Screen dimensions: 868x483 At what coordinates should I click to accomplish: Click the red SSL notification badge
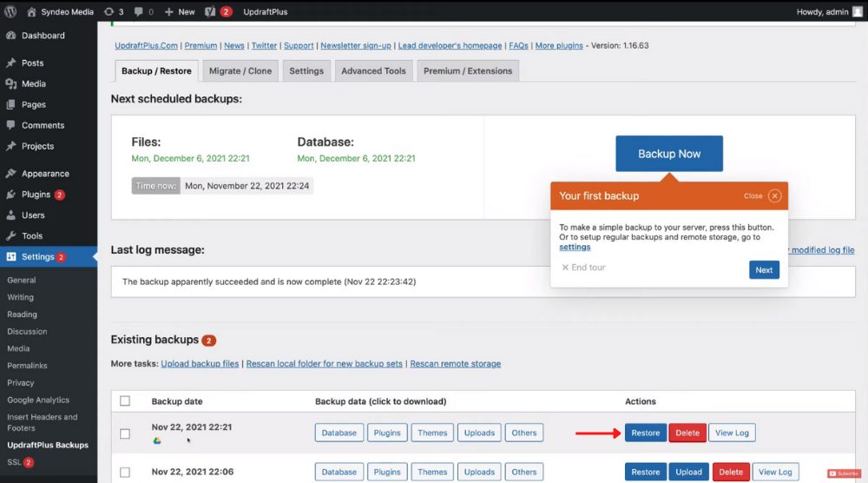(29, 462)
